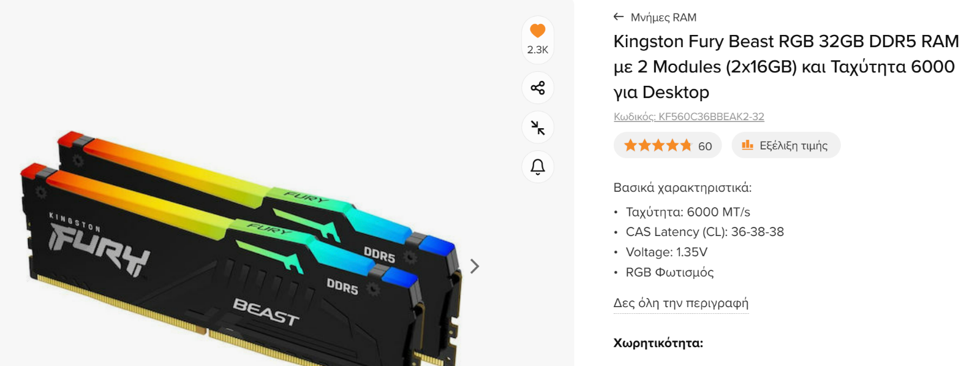The image size is (980, 366).
Task: Click product code KF560C36BBEAK2-32 link
Action: 689,116
